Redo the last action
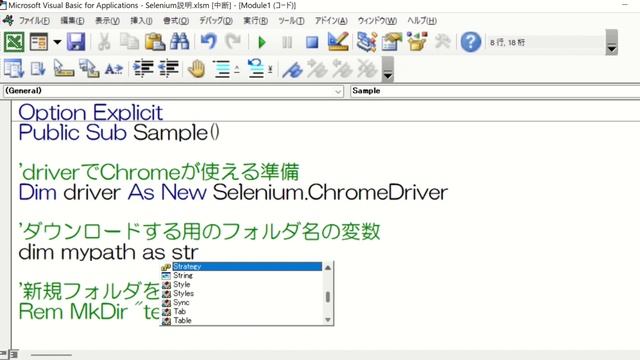This screenshot has width=640, height=360. coord(233,42)
